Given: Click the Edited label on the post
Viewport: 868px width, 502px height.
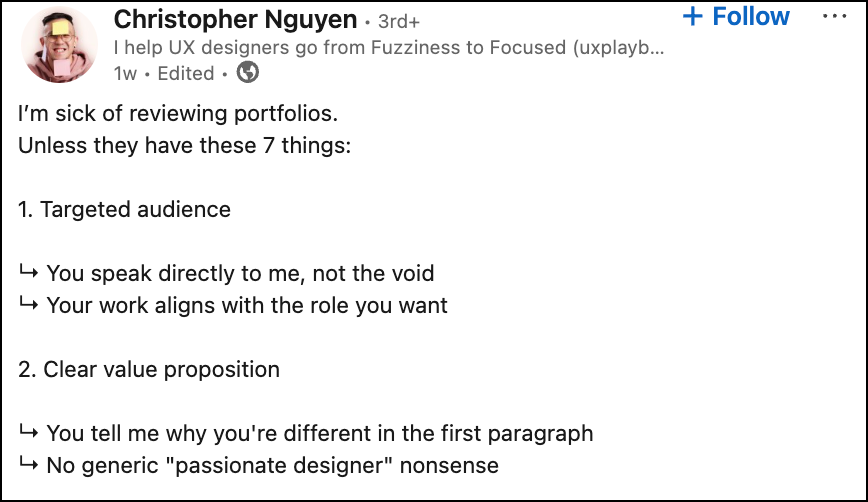Looking at the screenshot, I should point(186,73).
